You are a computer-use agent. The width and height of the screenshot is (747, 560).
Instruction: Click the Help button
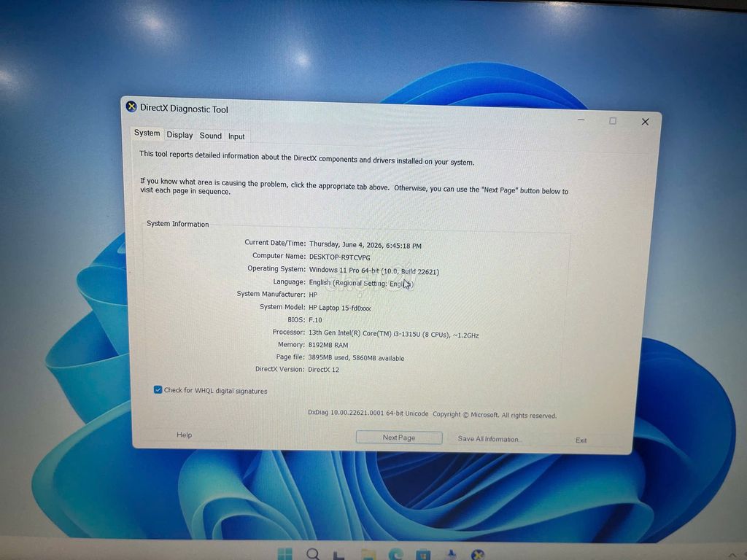pos(185,435)
